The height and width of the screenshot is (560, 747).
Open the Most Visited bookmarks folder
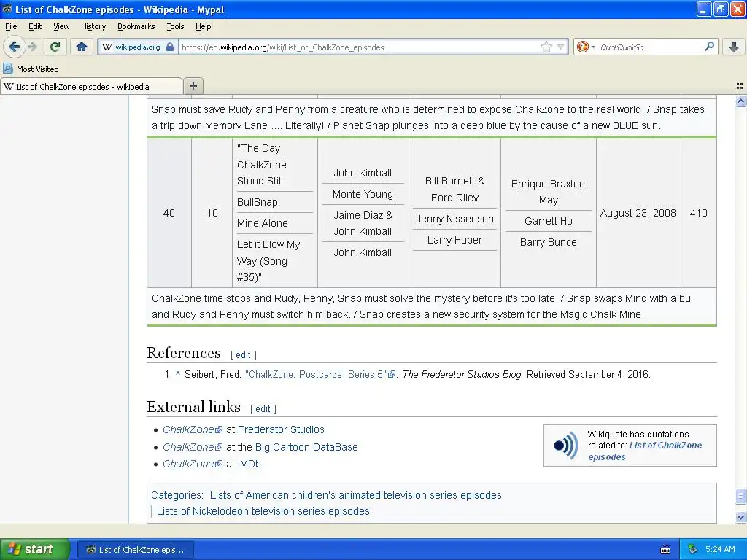31,69
